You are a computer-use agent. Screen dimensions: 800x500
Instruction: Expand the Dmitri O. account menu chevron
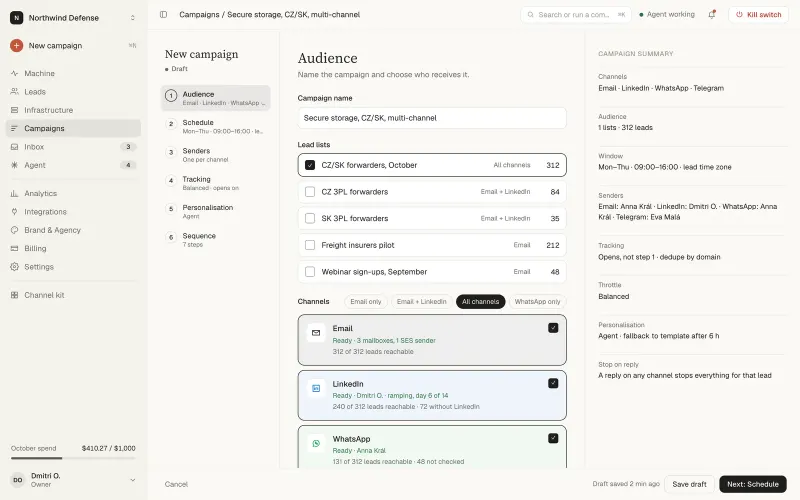click(x=133, y=480)
